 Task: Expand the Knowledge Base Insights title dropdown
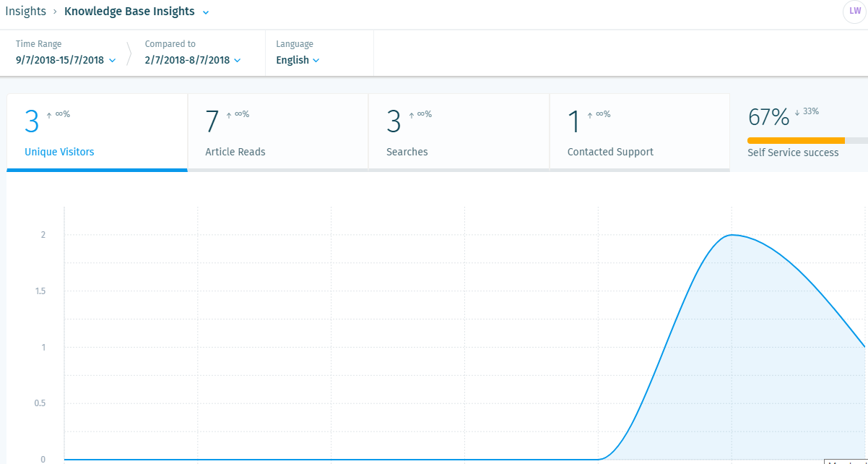point(206,12)
